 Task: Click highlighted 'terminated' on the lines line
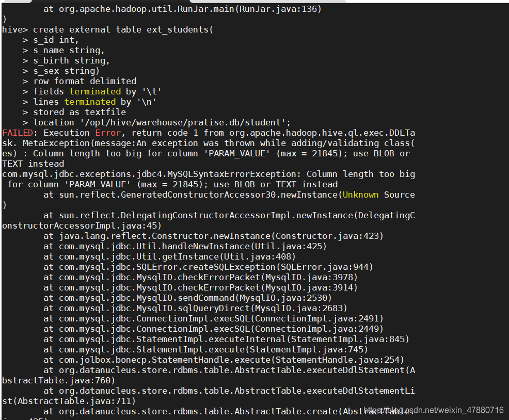click(x=90, y=102)
